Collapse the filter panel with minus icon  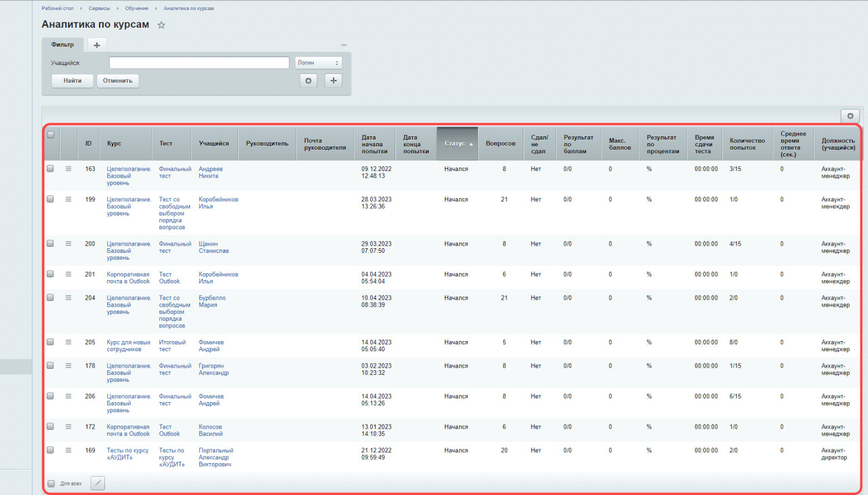[x=344, y=45]
